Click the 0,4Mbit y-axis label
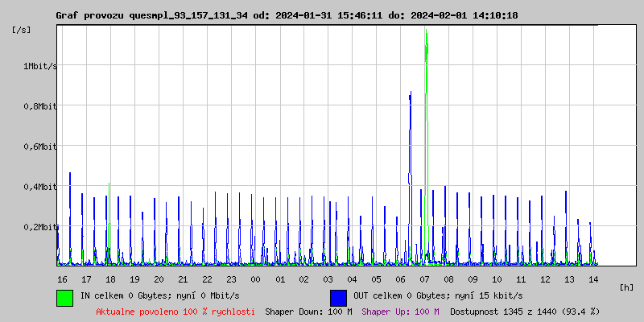 click(39, 187)
